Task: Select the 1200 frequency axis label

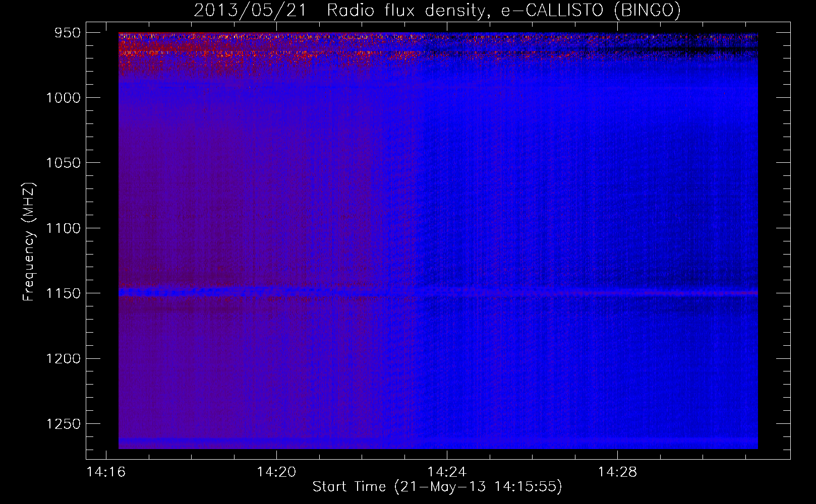Action: [63, 358]
